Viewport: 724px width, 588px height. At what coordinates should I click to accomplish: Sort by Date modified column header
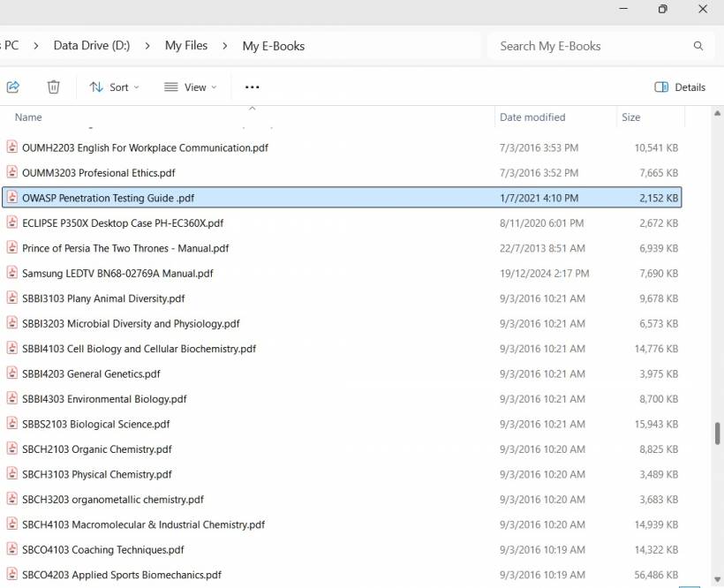(532, 117)
